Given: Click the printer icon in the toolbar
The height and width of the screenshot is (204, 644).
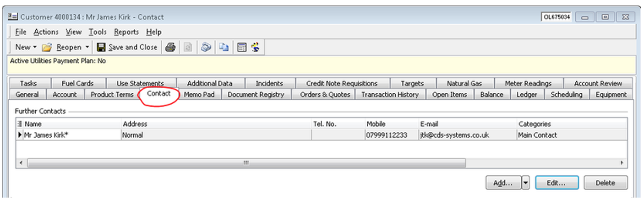Looking at the screenshot, I should (170, 47).
